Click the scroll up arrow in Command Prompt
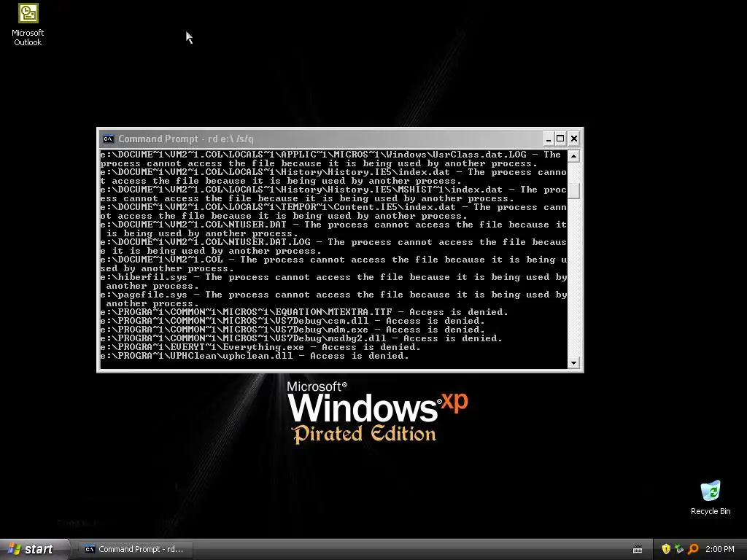 tap(573, 156)
